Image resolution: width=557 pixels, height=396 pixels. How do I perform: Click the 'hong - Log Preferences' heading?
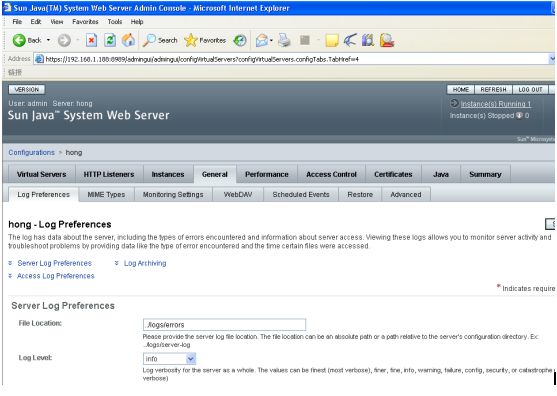(60, 224)
